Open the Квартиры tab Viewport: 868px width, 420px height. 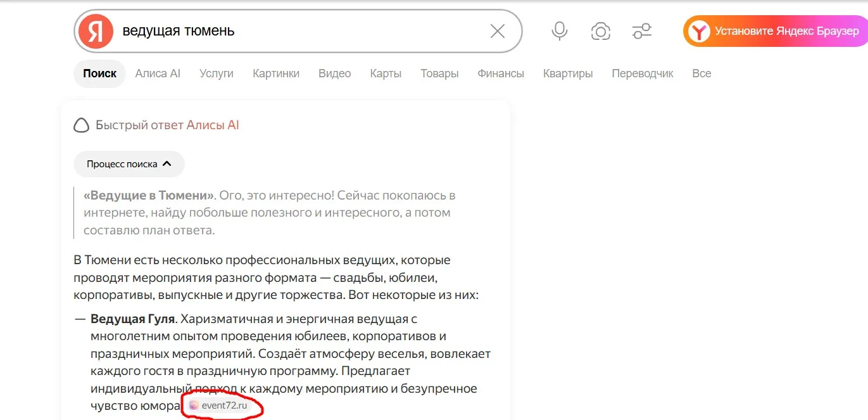pyautogui.click(x=568, y=73)
